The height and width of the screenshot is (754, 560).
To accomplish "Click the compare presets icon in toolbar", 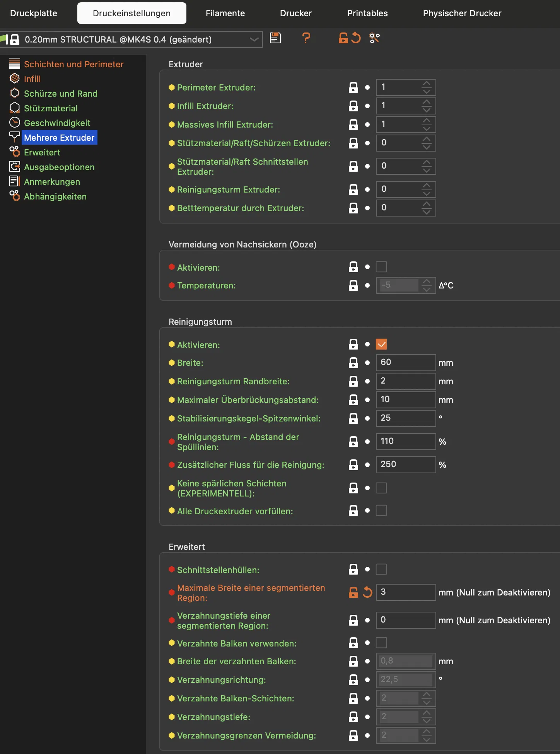I will [374, 38].
